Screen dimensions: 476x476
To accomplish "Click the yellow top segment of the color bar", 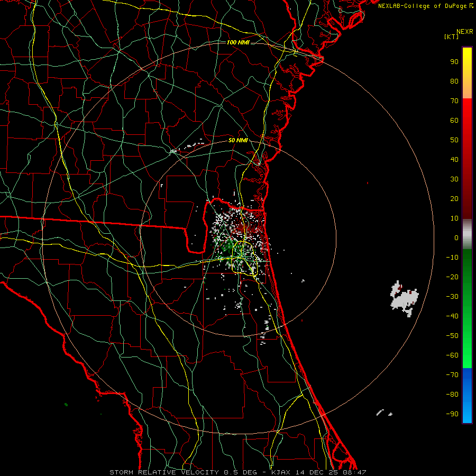I will (x=467, y=72).
